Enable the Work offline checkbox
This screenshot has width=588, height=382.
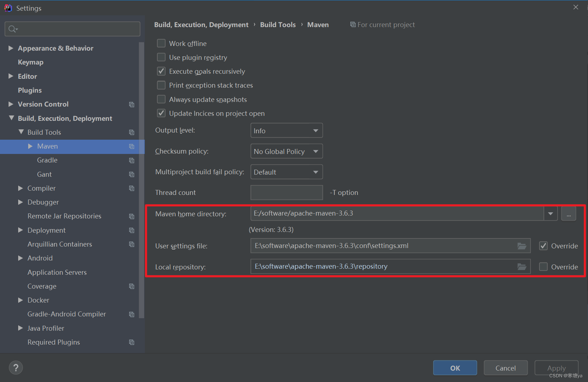[161, 43]
